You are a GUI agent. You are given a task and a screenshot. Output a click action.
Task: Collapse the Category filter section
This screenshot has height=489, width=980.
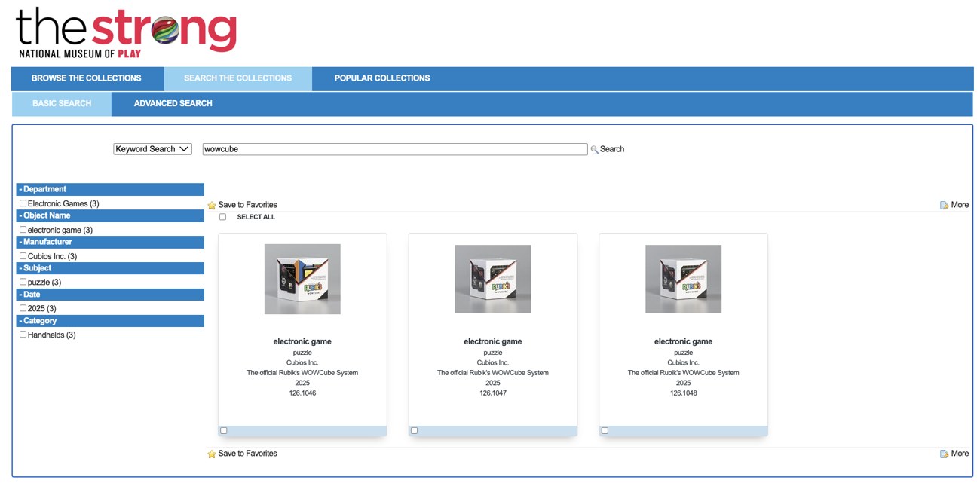110,321
